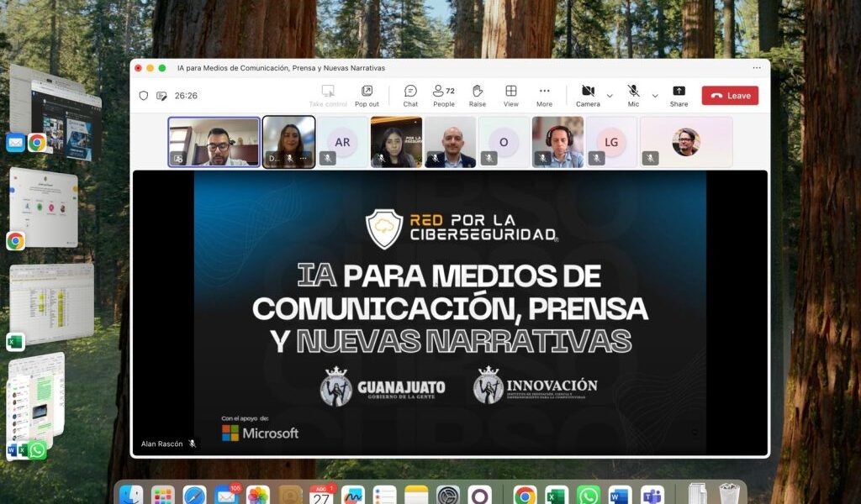Open the More actions menu
This screenshot has width=861, height=504.
click(544, 95)
